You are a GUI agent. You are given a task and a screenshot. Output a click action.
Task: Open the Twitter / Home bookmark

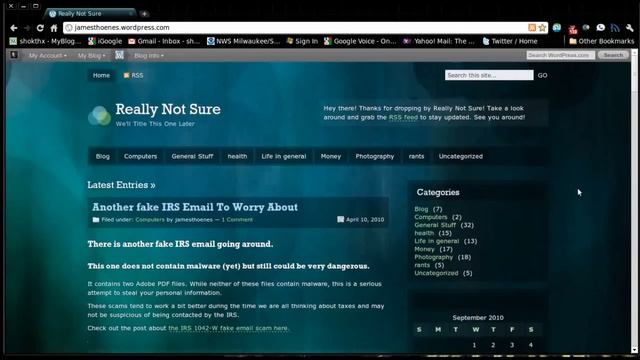[510, 41]
